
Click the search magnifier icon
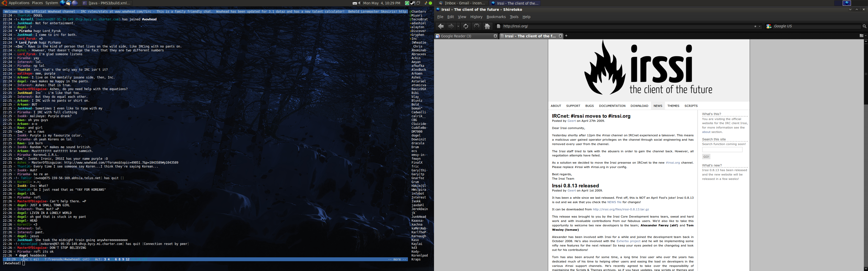click(864, 26)
